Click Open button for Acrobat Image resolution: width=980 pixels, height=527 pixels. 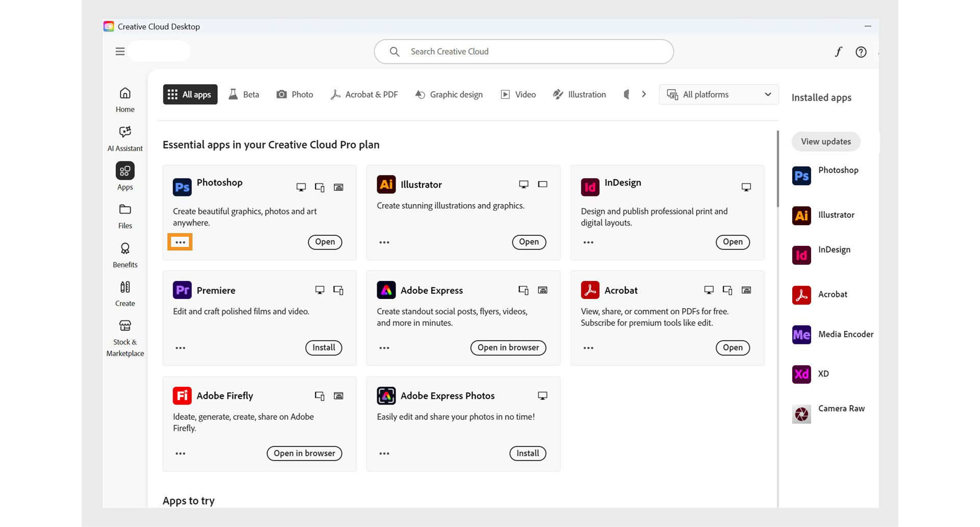(x=733, y=347)
